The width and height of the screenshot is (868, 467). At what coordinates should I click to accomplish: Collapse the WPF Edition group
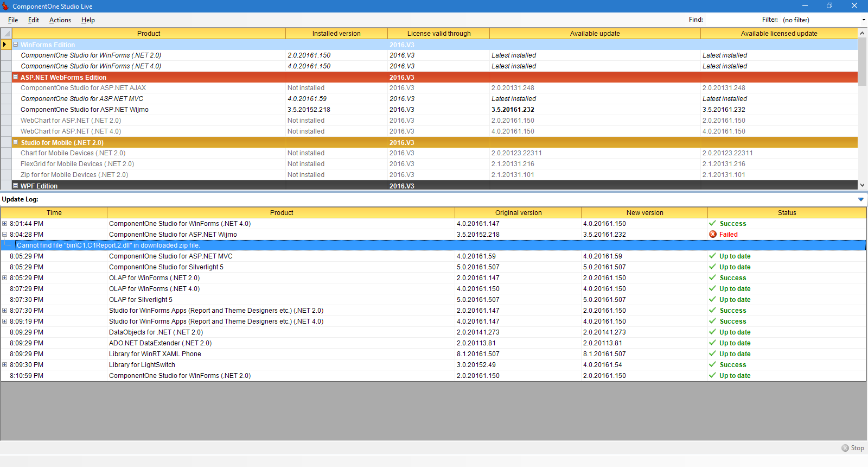[16, 186]
